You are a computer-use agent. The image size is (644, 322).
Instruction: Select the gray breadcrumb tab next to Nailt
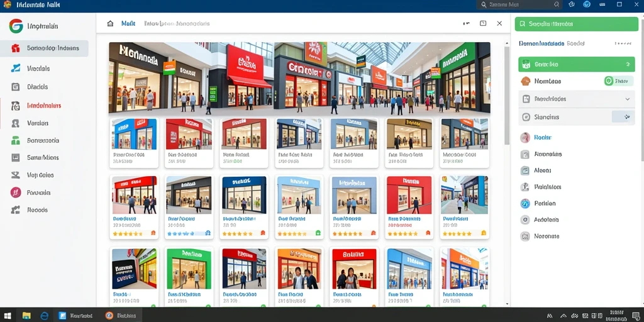click(x=177, y=23)
